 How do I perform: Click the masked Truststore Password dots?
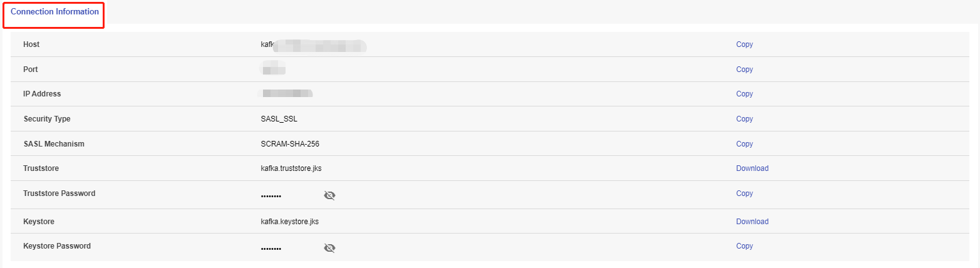[271, 196]
